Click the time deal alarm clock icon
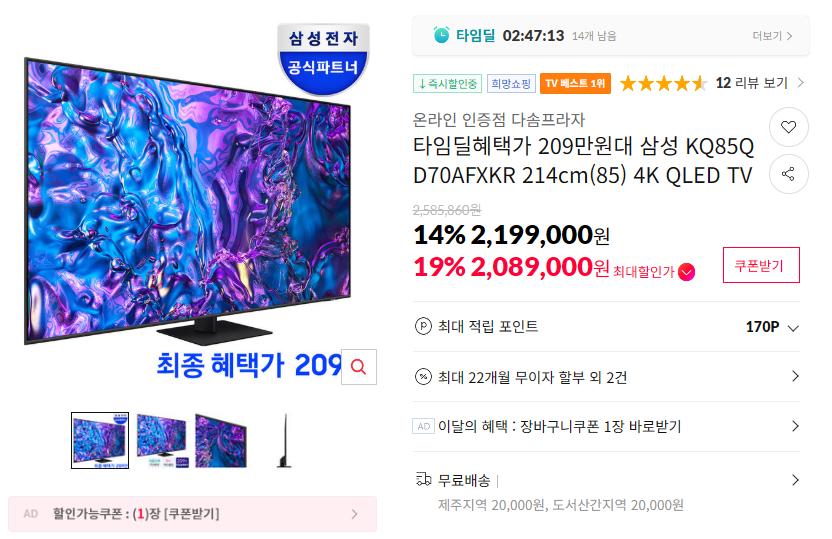832x539 pixels. (x=441, y=35)
